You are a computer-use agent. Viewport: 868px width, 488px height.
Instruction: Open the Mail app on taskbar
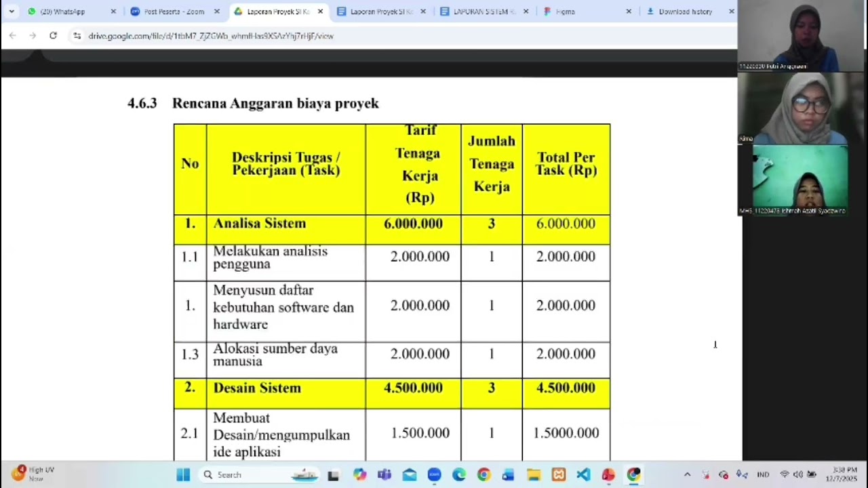coord(410,474)
